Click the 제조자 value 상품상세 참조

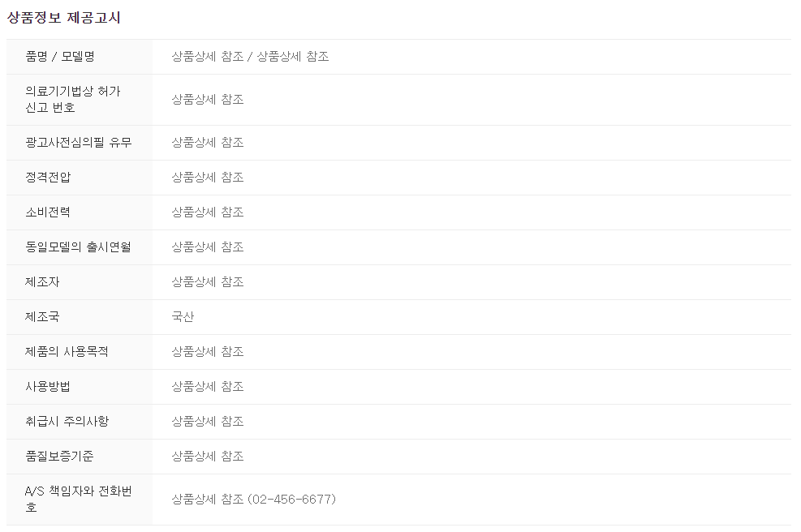tap(208, 282)
